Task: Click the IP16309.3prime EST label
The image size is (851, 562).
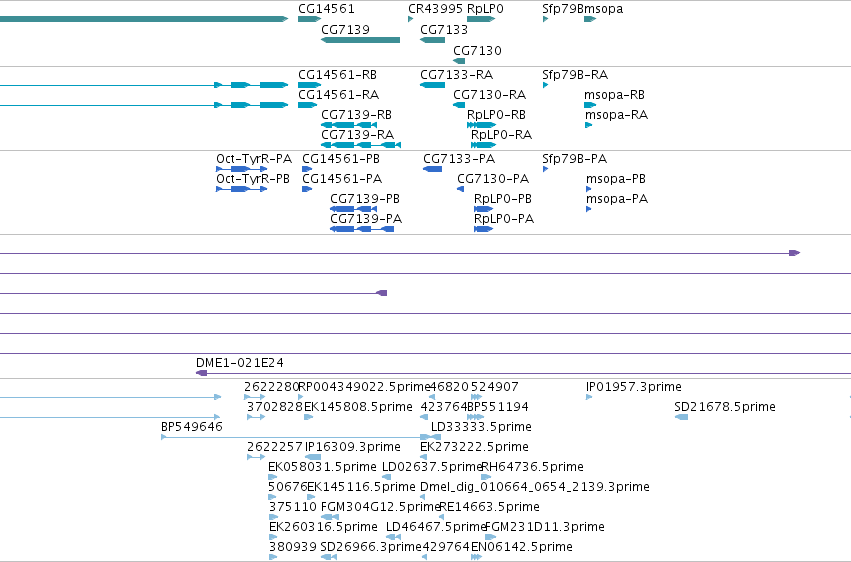Action: [353, 446]
